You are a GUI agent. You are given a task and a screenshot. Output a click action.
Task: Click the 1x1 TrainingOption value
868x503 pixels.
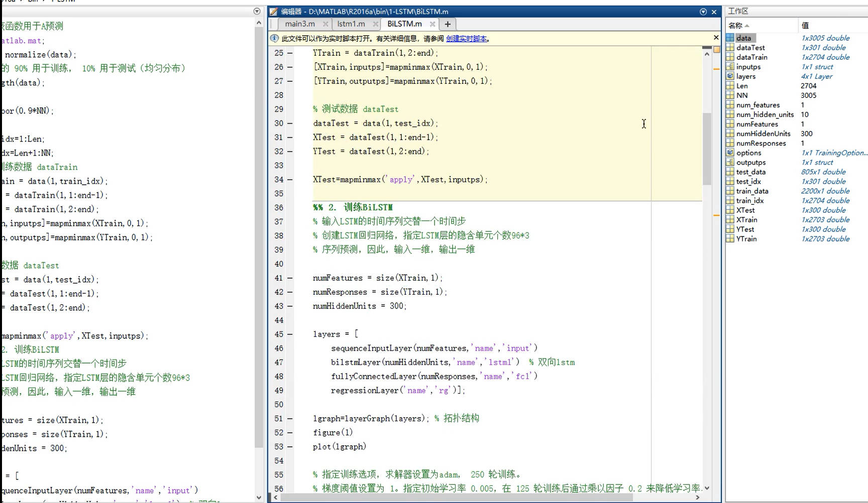coord(834,152)
